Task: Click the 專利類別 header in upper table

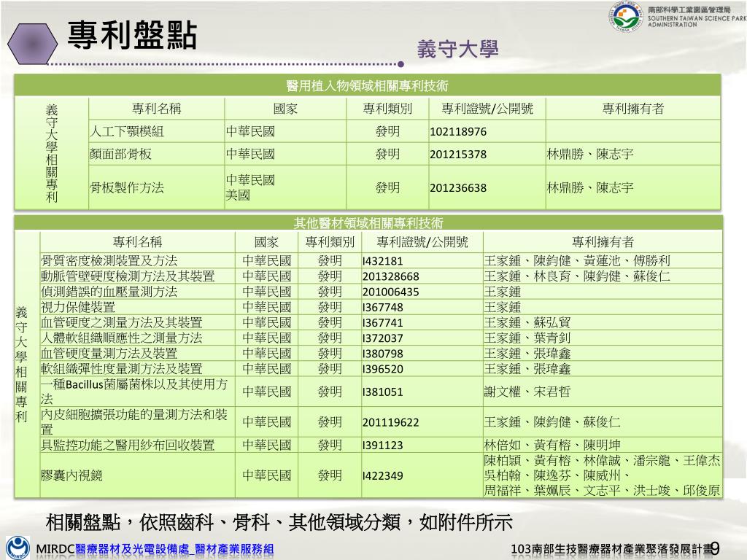Action: point(387,109)
